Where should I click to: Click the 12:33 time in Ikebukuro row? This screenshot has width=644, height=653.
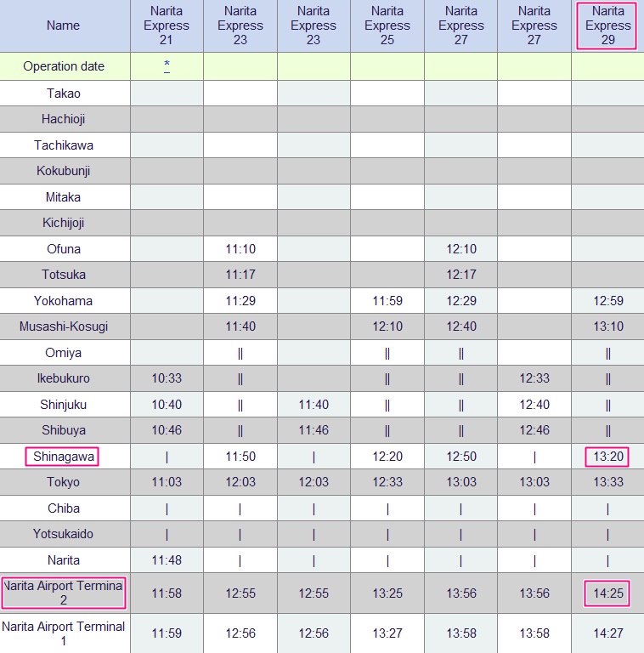pos(534,378)
